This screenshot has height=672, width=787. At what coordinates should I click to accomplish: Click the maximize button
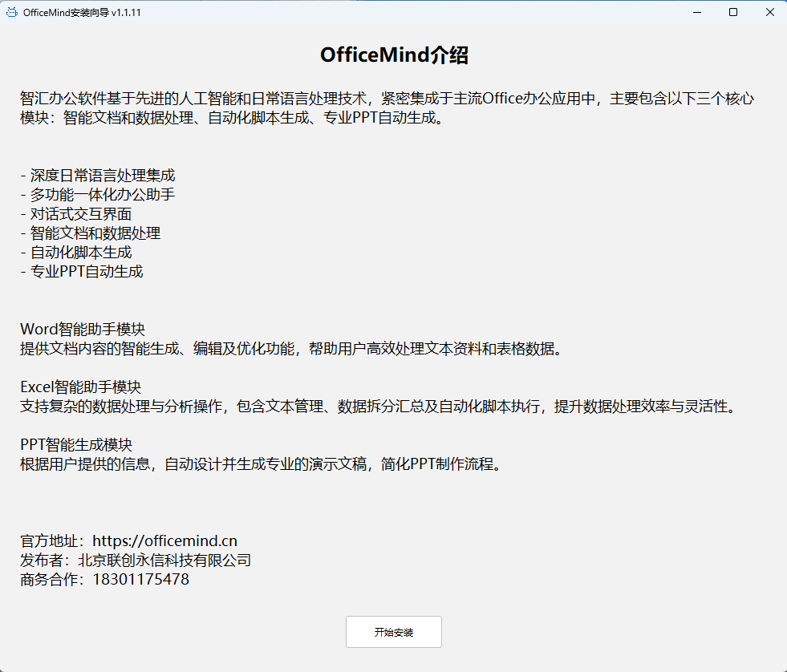732,12
